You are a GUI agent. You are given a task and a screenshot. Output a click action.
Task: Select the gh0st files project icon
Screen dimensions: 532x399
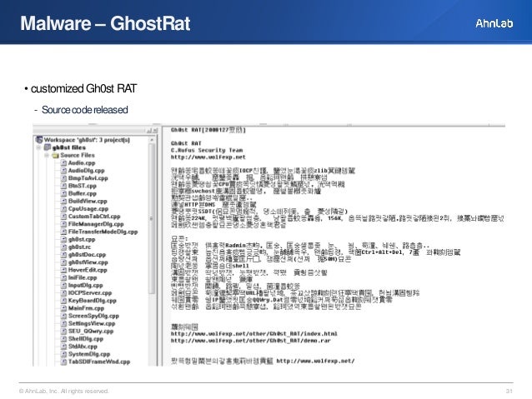(x=48, y=147)
